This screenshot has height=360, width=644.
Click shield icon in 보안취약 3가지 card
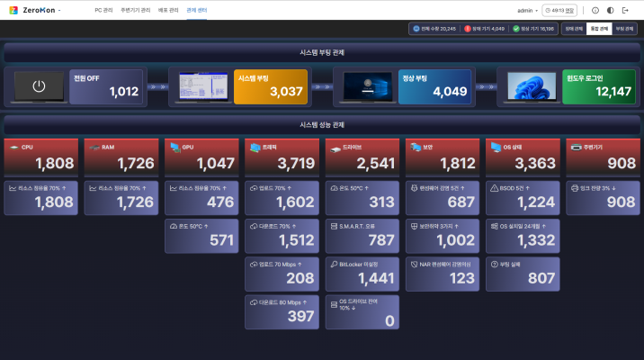[x=414, y=226]
